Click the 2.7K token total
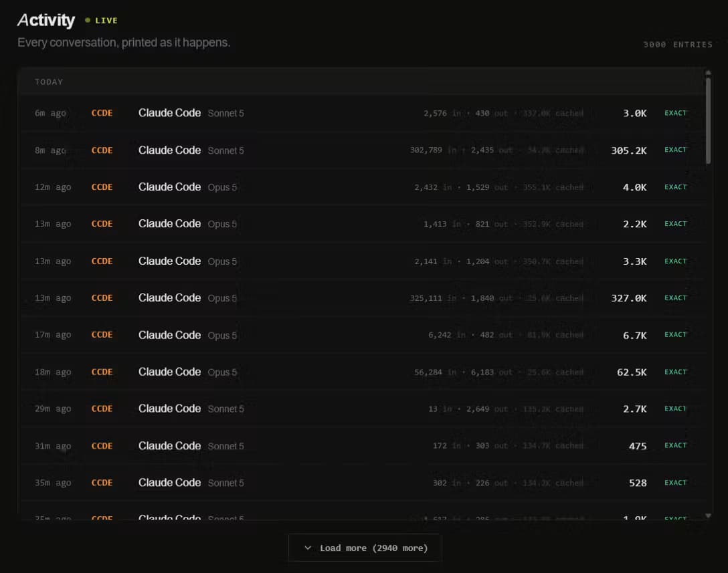 coord(634,409)
